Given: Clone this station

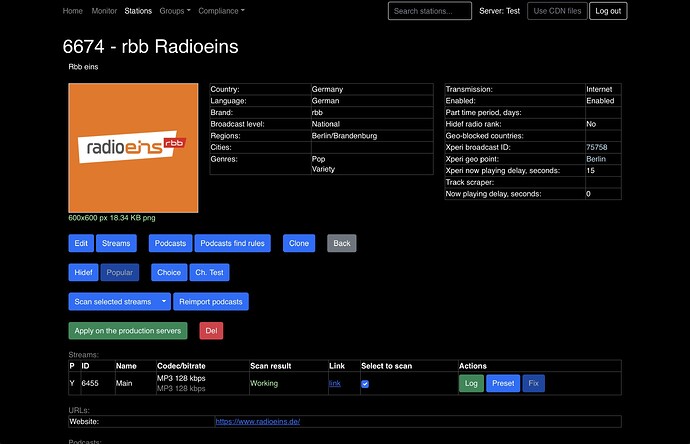Looking at the screenshot, I should [299, 243].
